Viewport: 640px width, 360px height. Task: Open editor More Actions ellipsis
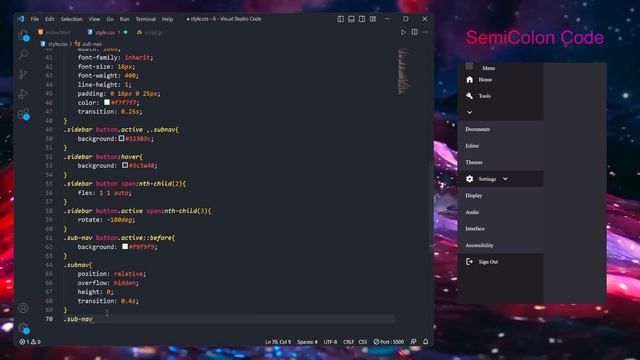(425, 32)
